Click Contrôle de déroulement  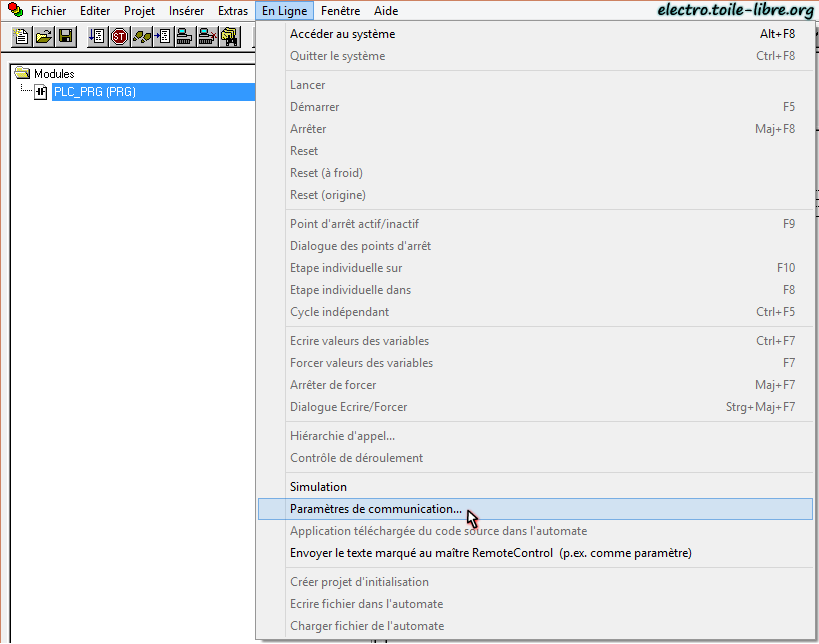point(535,458)
